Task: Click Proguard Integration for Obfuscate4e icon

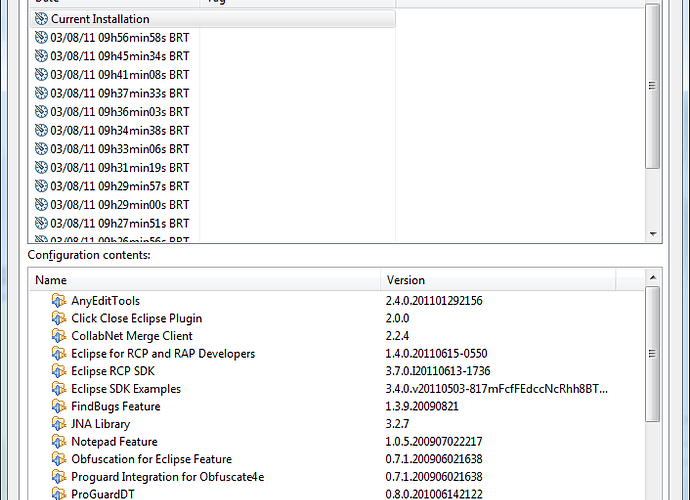Action: pyautogui.click(x=59, y=477)
